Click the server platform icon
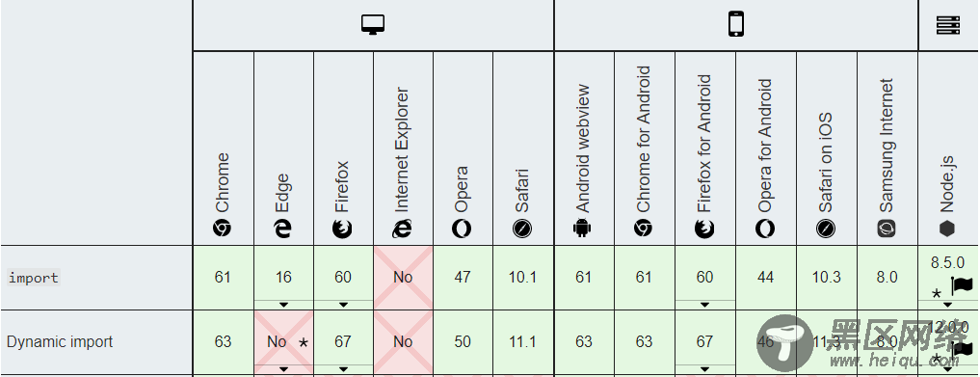The height and width of the screenshot is (377, 980). pos(948,25)
